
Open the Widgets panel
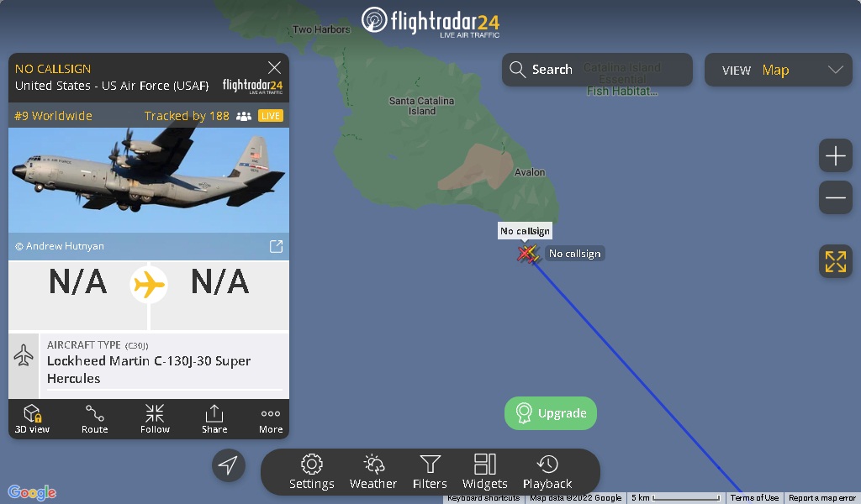click(485, 471)
